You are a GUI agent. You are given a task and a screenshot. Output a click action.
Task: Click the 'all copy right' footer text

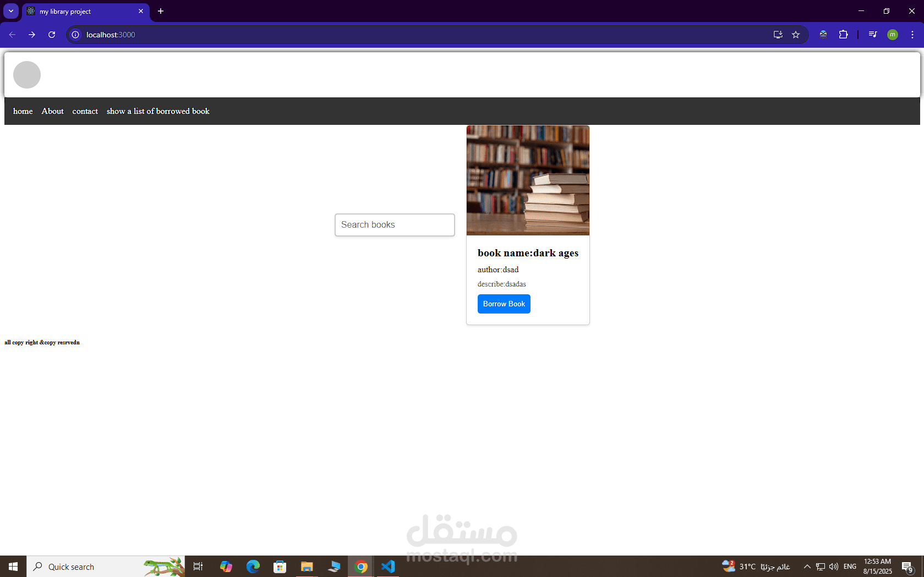pos(42,342)
